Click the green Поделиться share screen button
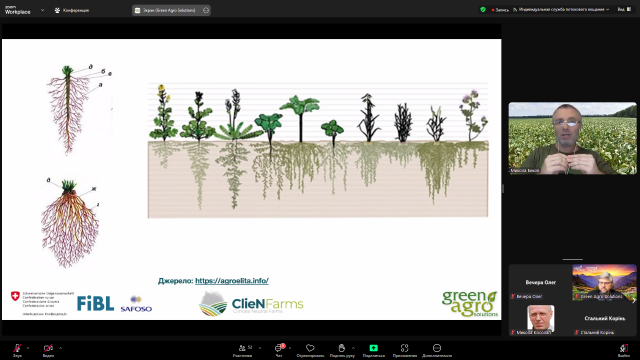 (373, 348)
